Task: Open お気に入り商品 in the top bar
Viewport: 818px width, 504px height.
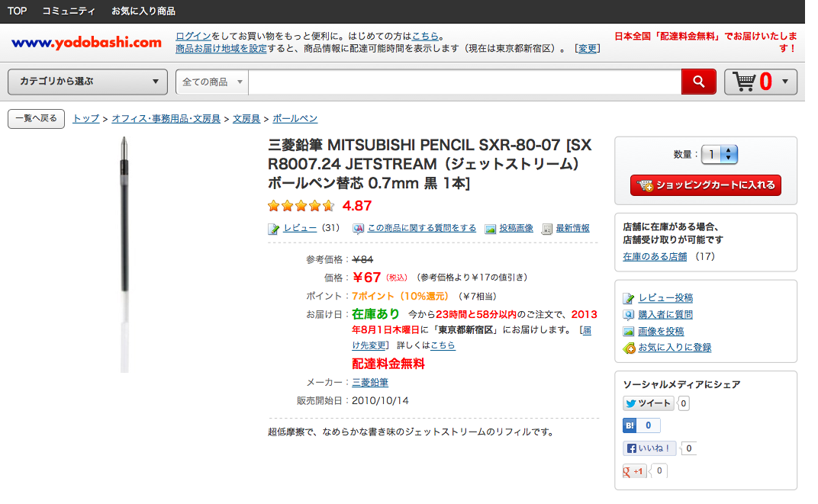Action: tap(143, 11)
